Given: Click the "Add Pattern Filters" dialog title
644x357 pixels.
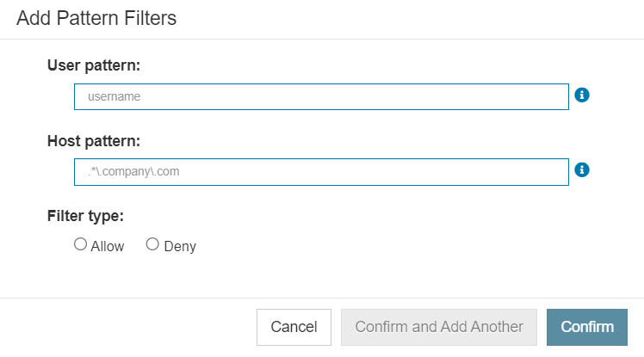Looking at the screenshot, I should click(96, 18).
